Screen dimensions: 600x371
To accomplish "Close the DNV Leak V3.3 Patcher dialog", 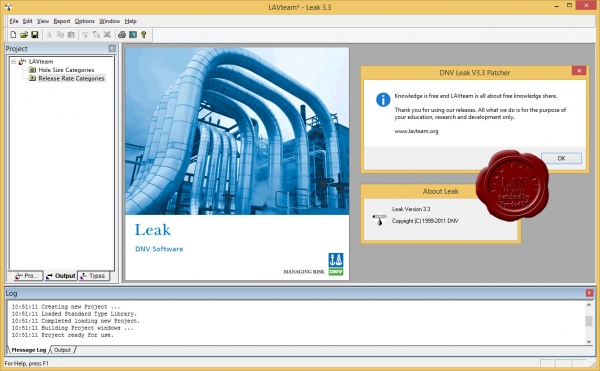I will (579, 71).
